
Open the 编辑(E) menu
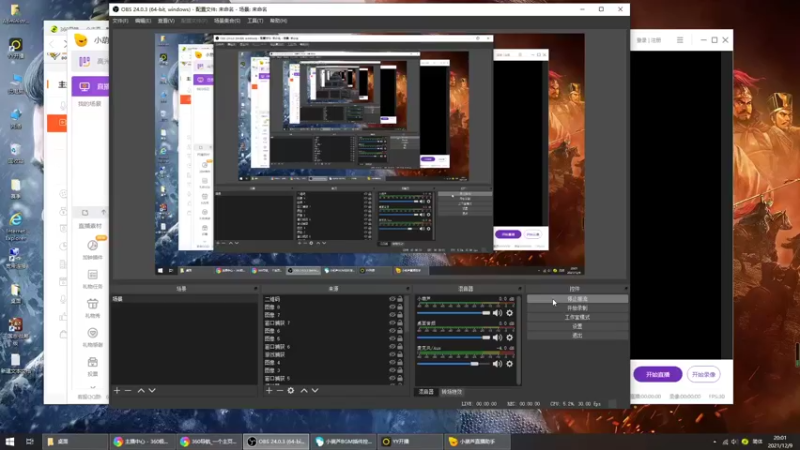(x=143, y=21)
